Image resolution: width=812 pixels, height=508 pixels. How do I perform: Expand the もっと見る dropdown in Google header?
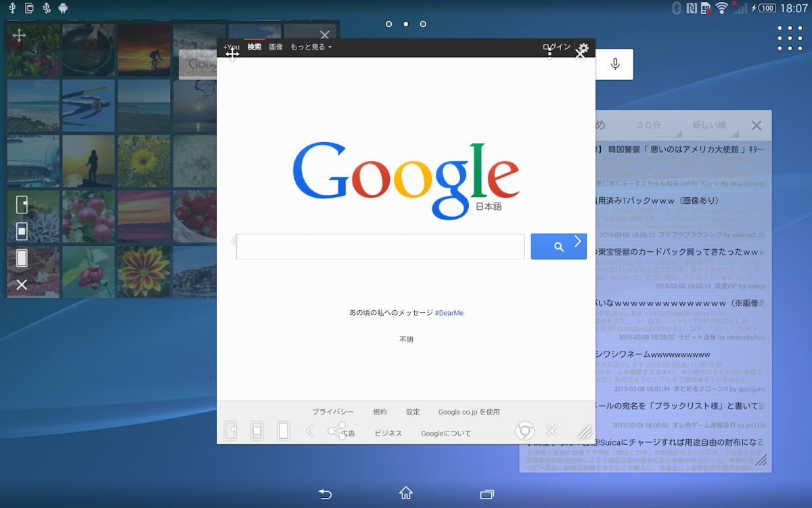click(x=311, y=47)
